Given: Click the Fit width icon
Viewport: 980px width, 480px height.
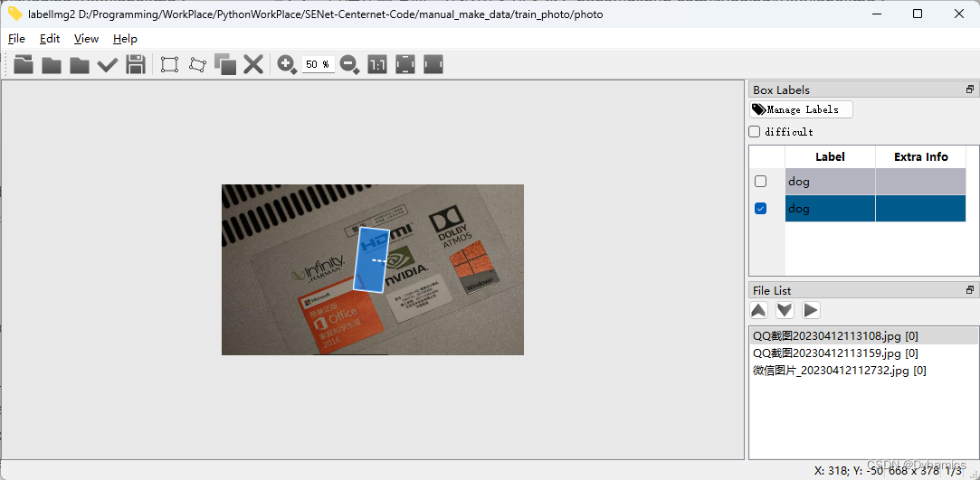Looking at the screenshot, I should 433,64.
